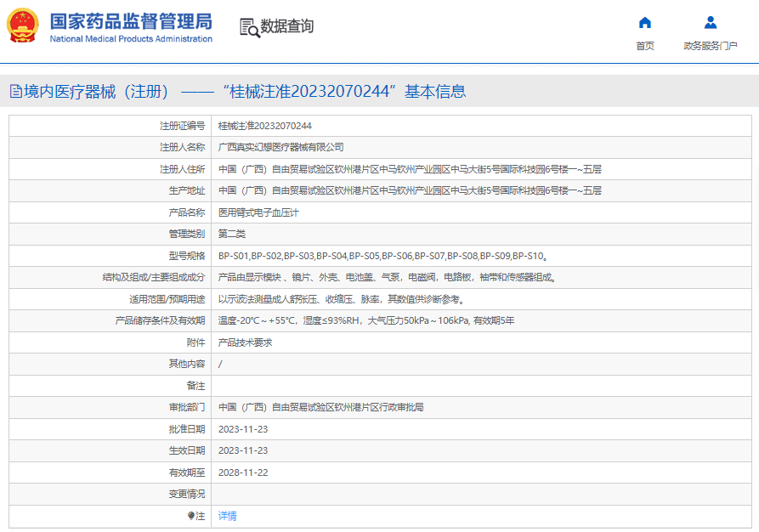The height and width of the screenshot is (532, 759).
Task: Click the 生产地址 address value
Action: pyautogui.click(x=410, y=190)
